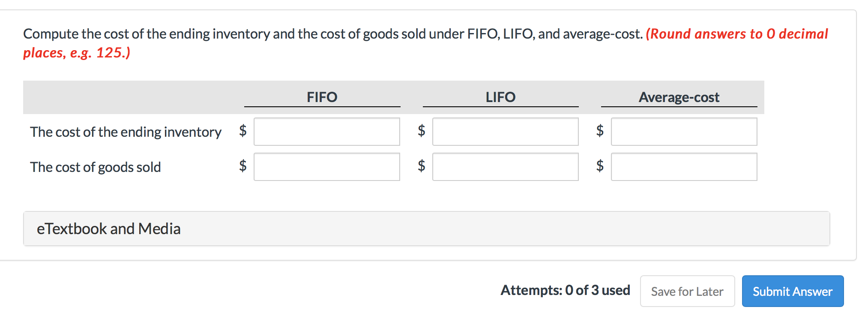Click the Average-cost ending inventory input field

(684, 132)
